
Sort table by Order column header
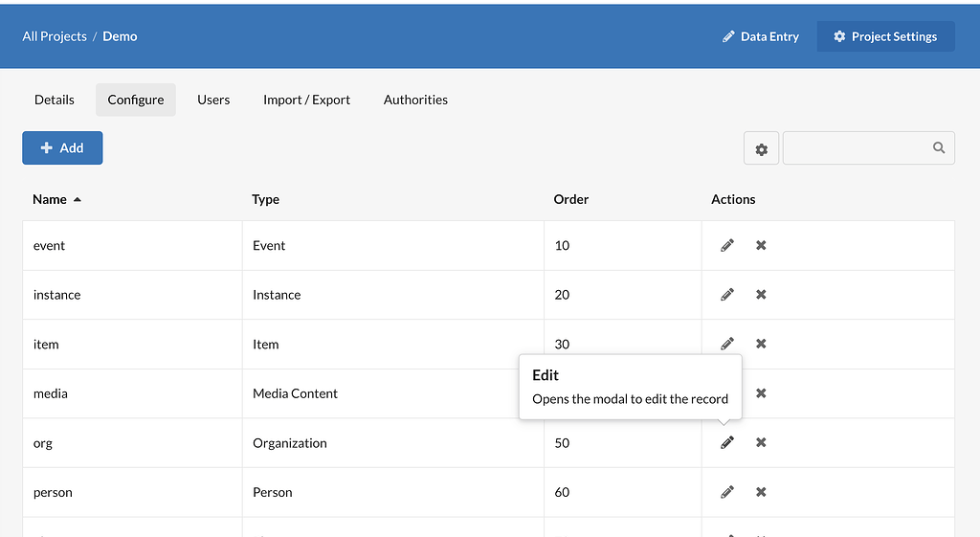570,199
